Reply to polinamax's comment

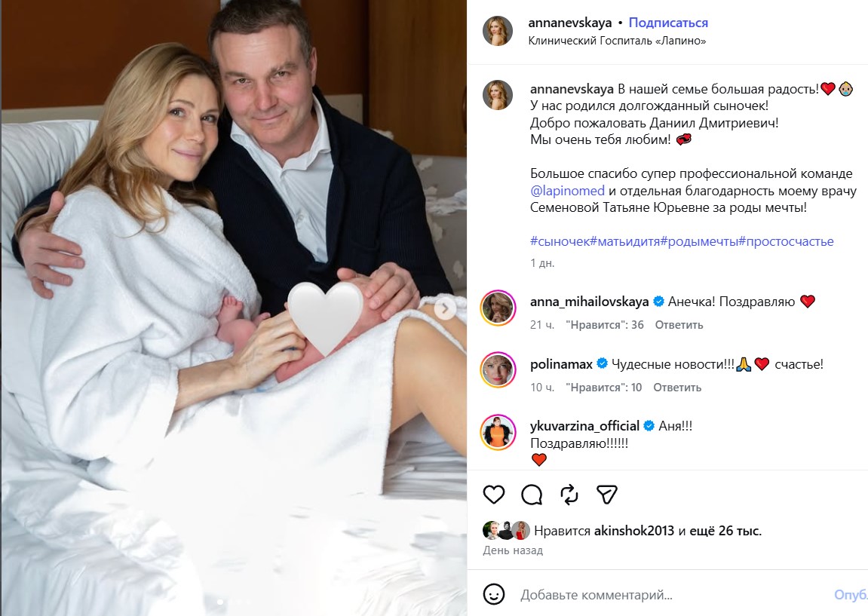tap(677, 388)
